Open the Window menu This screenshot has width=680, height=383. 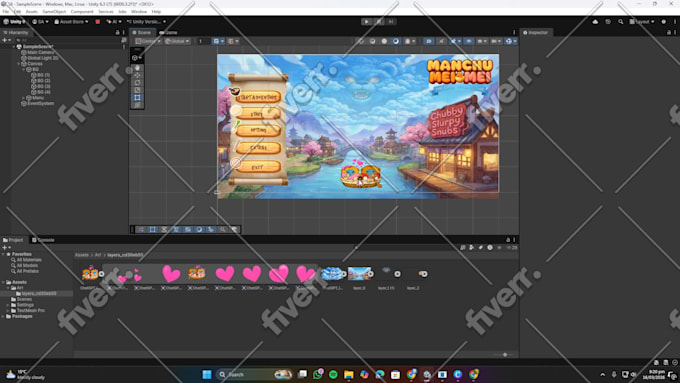click(x=139, y=12)
